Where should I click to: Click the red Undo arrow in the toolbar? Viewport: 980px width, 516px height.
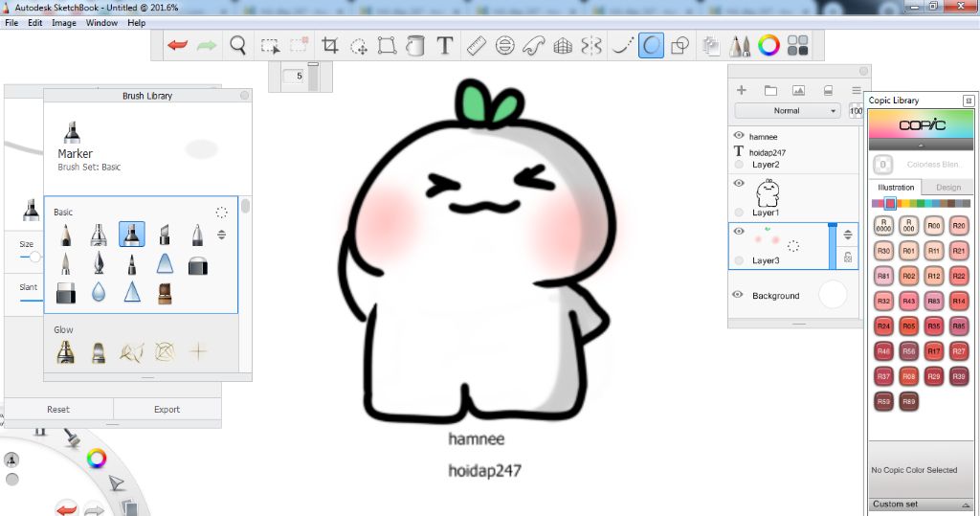[177, 45]
